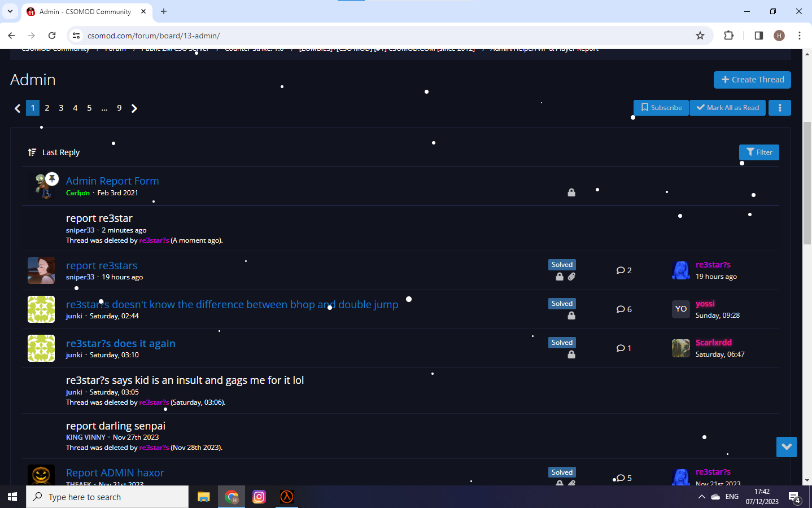Toggle the browser side panel
This screenshot has height=508, width=812.
(x=758, y=36)
